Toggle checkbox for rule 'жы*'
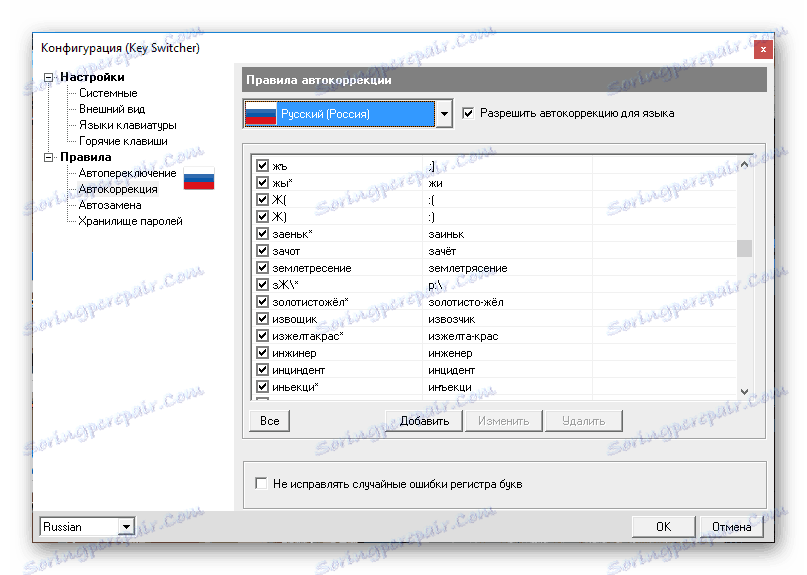807x575 pixels. (262, 183)
